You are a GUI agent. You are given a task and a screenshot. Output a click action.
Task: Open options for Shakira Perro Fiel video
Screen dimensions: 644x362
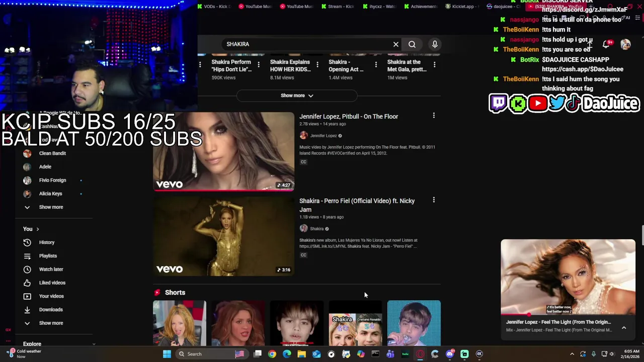click(434, 200)
